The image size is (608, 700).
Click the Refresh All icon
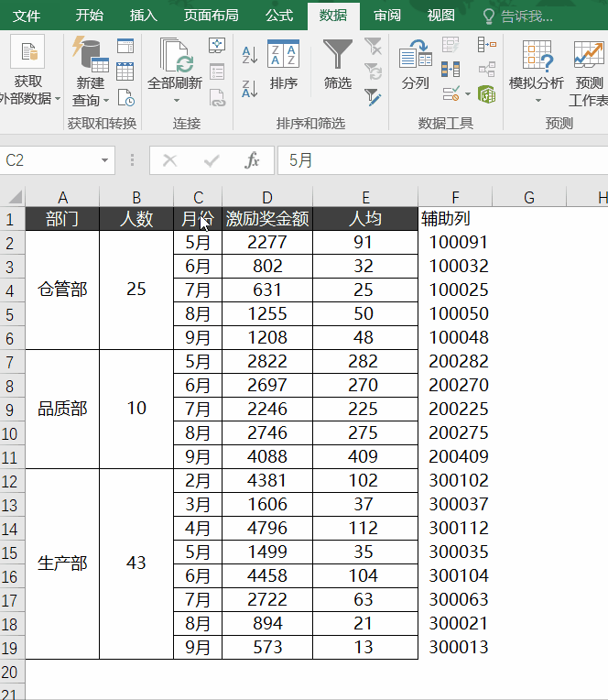(175, 55)
